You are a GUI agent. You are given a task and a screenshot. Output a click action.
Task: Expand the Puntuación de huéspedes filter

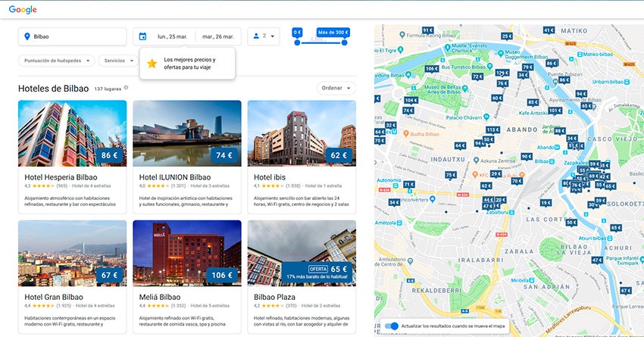pyautogui.click(x=58, y=61)
